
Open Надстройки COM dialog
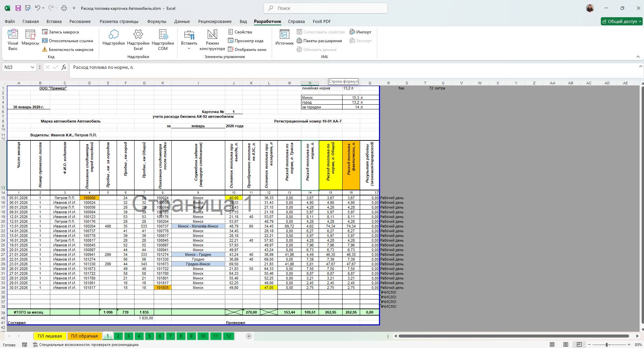163,40
